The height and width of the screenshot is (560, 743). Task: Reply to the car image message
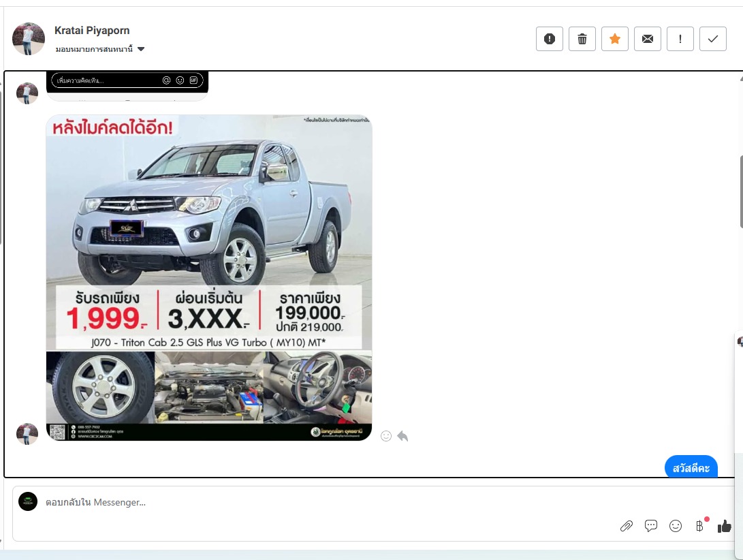pyautogui.click(x=402, y=436)
